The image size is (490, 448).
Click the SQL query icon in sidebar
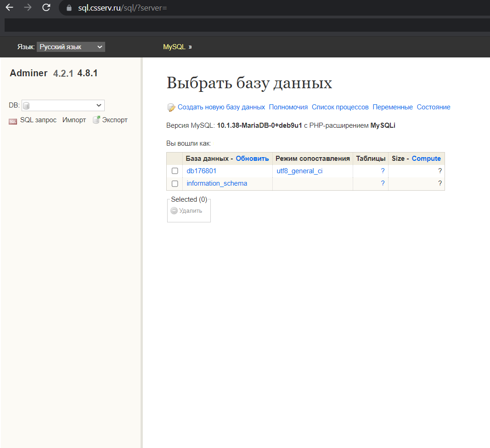pos(13,121)
